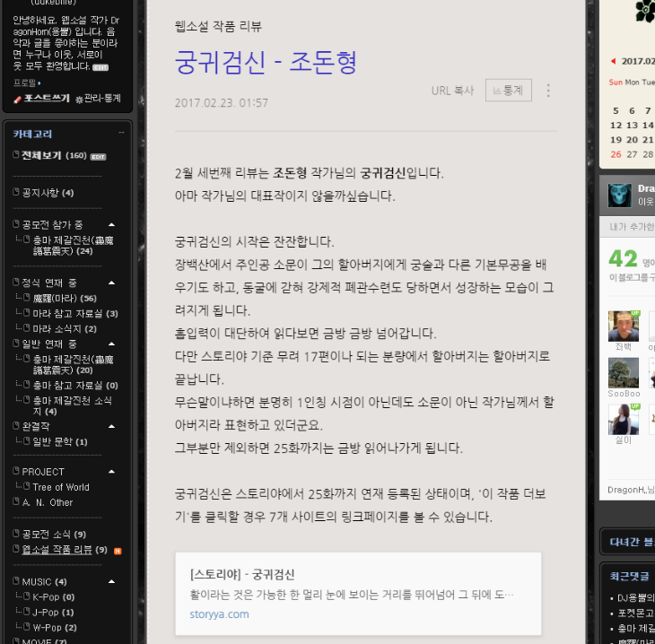Collapse the 완결작 category group
The image size is (655, 644).
point(111,426)
